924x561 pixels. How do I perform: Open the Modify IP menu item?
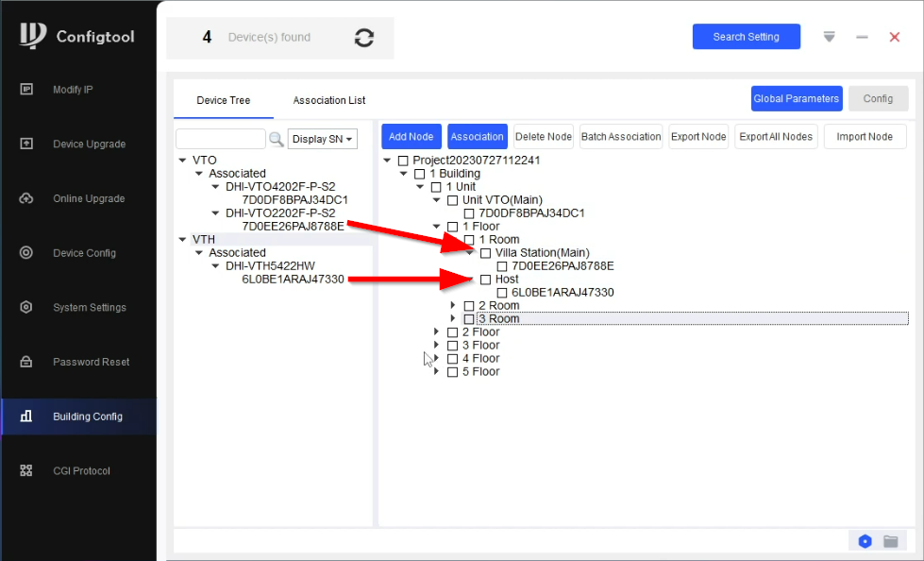pyautogui.click(x=73, y=89)
